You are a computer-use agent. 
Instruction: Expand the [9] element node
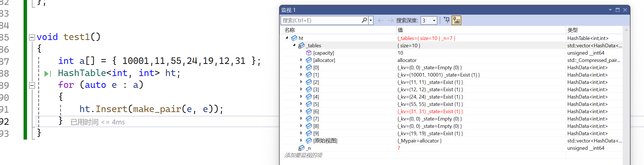(x=301, y=133)
